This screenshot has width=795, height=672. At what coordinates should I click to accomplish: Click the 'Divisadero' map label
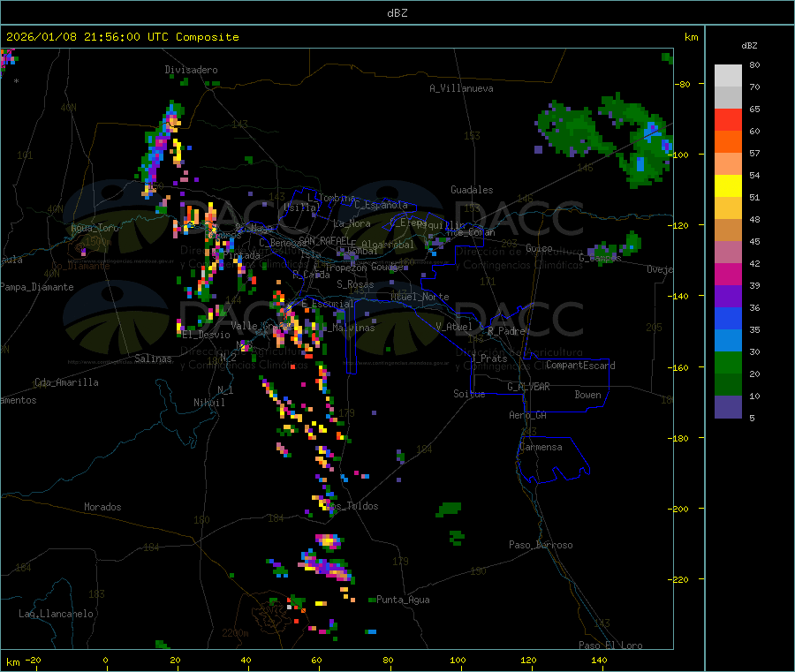tap(191, 70)
